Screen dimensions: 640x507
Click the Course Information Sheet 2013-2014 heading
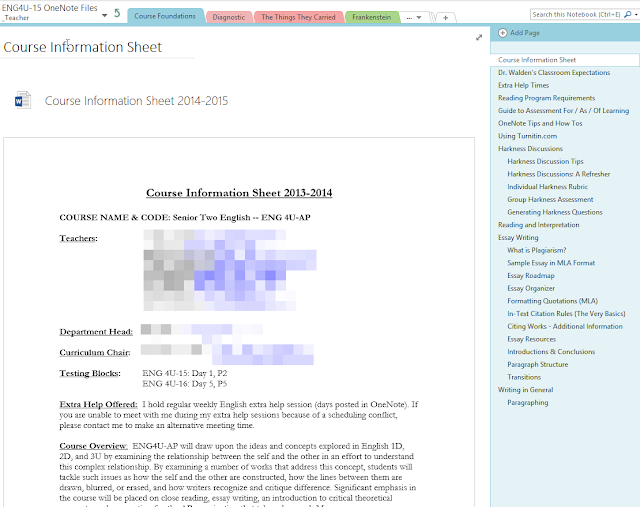coord(239,192)
